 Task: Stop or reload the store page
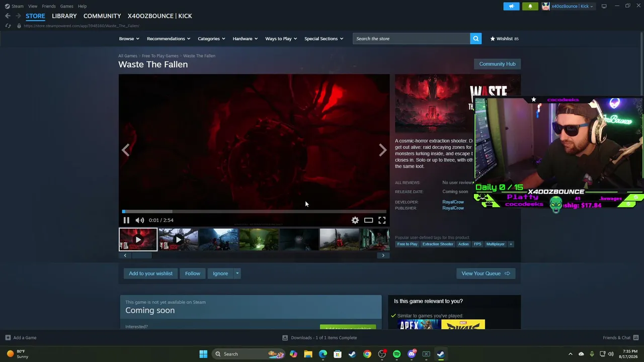click(x=8, y=26)
